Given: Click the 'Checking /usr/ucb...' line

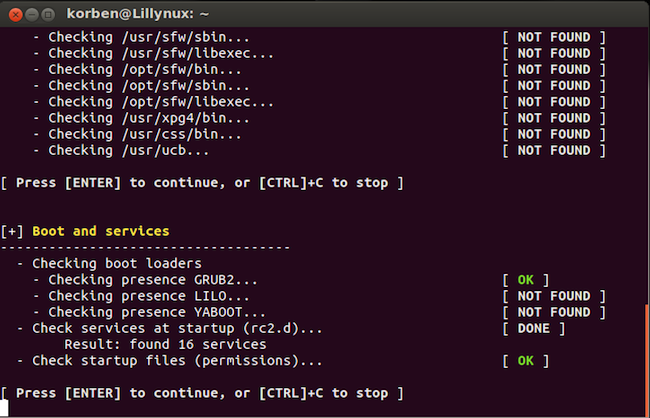Looking at the screenshot, I should (121, 151).
